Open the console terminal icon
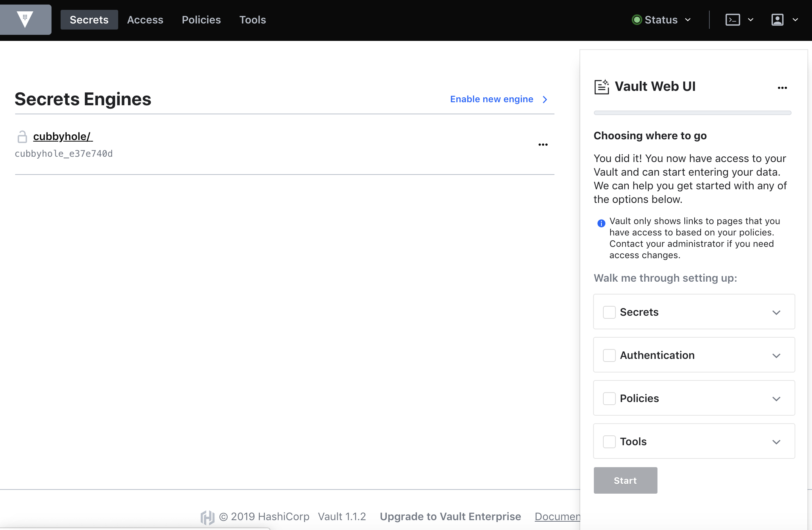The height and width of the screenshot is (530, 812). (x=732, y=20)
